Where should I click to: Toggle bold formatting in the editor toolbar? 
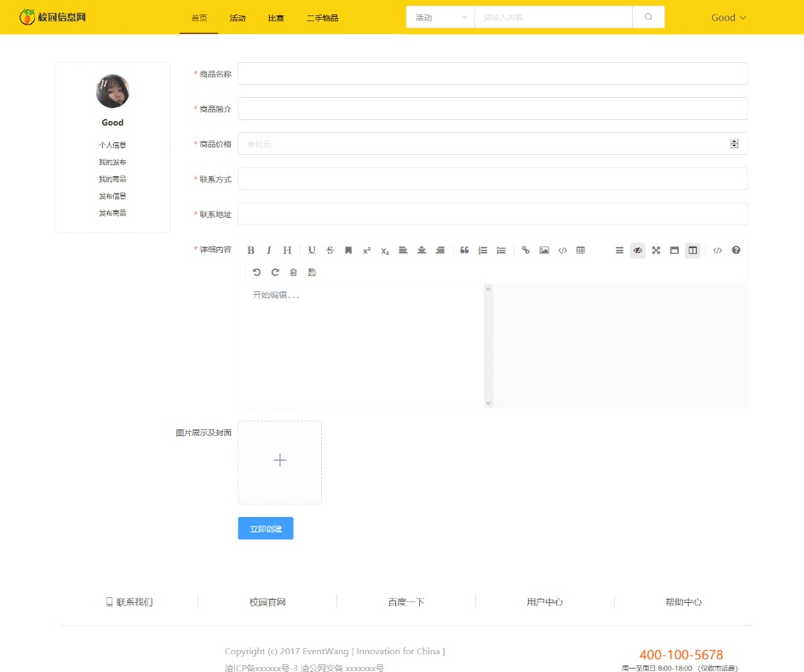coord(250,250)
